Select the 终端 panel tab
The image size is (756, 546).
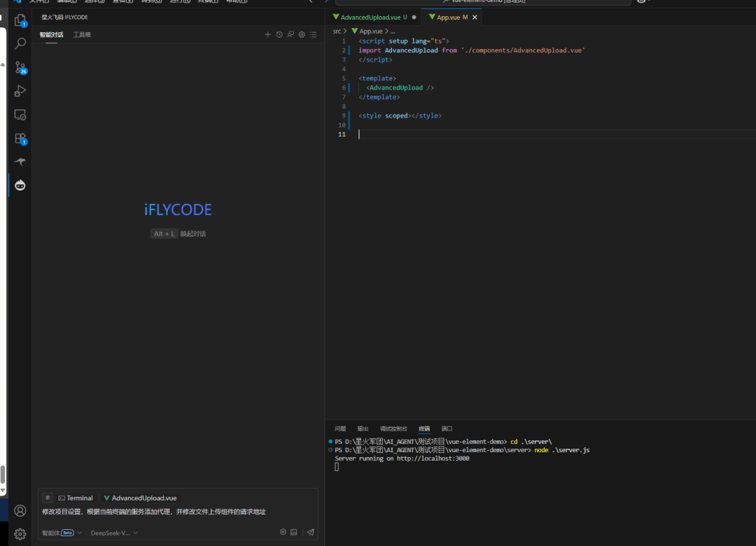424,429
